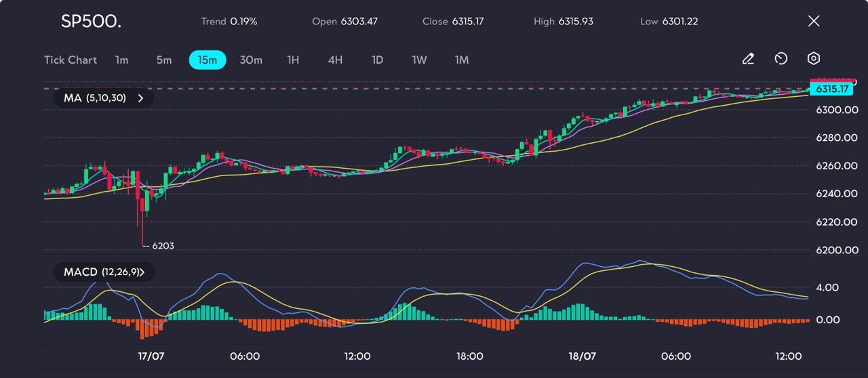Close the SP500 chart panel
The image size is (868, 378).
814,21
